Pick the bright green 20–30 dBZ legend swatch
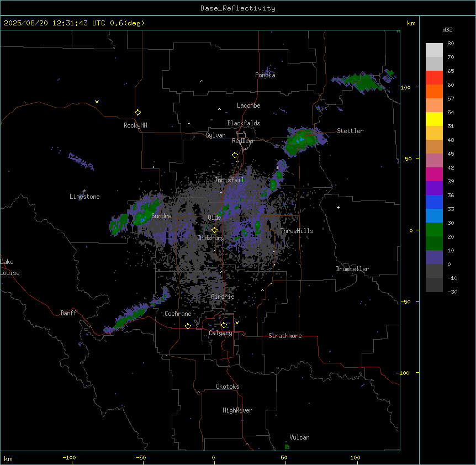 pyautogui.click(x=434, y=230)
